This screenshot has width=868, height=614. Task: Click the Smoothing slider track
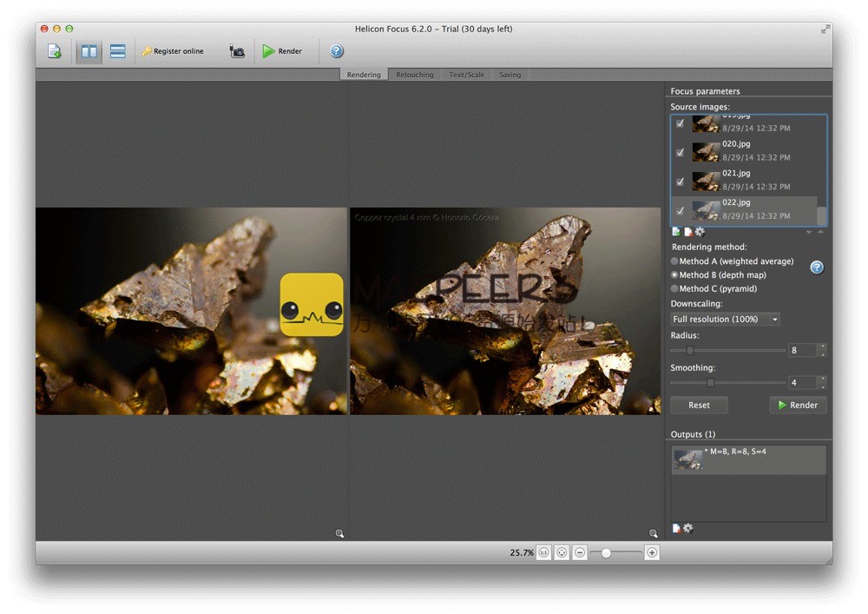[x=746, y=382]
